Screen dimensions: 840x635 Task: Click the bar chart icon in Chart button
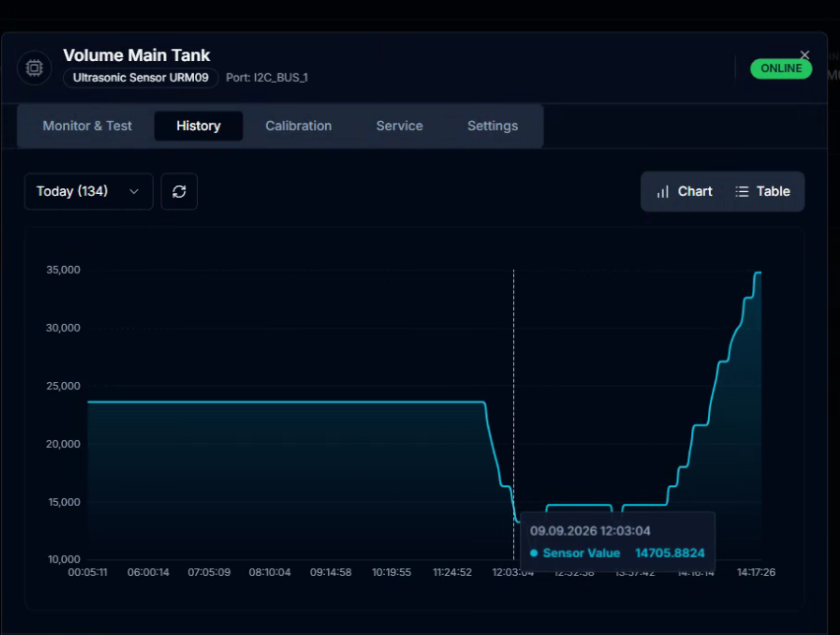[663, 192]
